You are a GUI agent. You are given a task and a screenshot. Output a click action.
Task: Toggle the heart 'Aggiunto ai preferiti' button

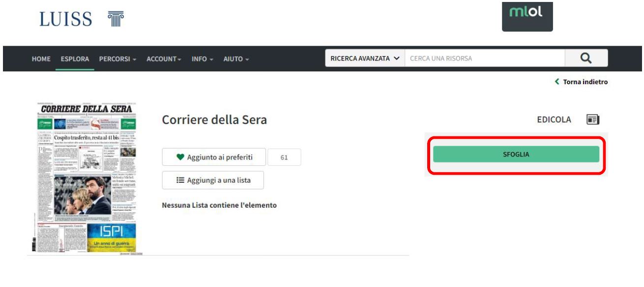(214, 157)
